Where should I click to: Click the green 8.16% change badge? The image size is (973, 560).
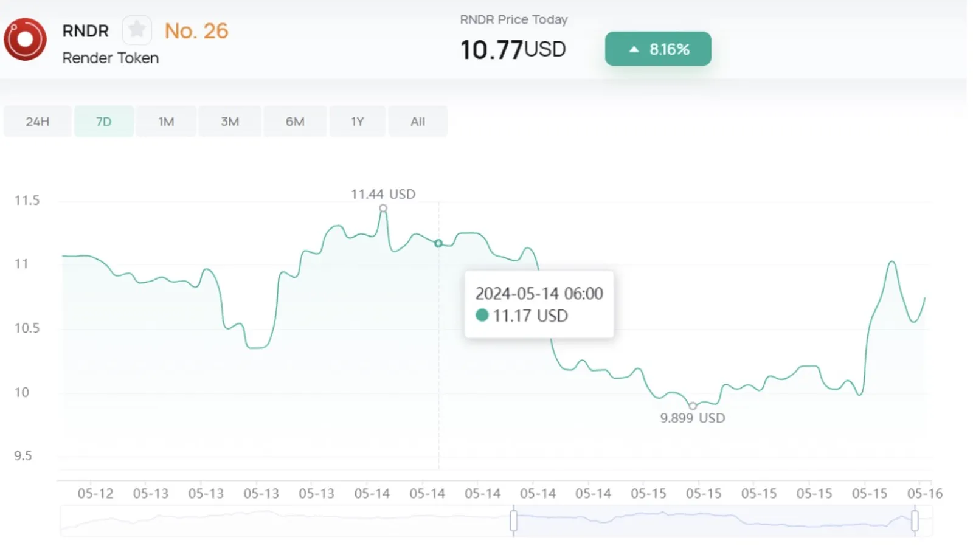[x=658, y=49]
